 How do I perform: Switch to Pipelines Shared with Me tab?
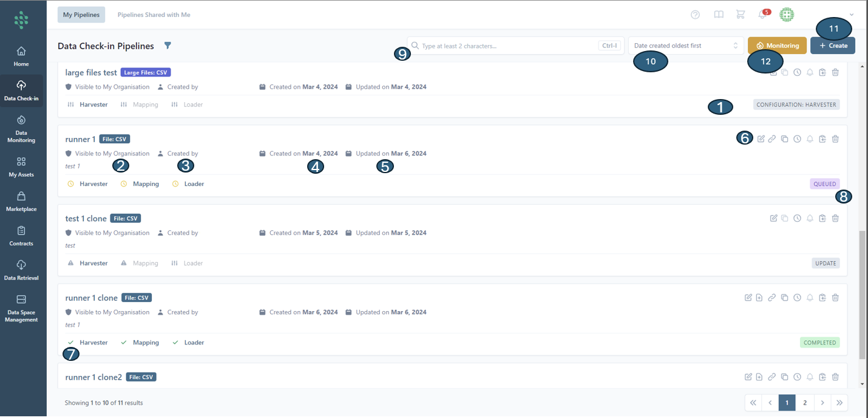point(154,15)
